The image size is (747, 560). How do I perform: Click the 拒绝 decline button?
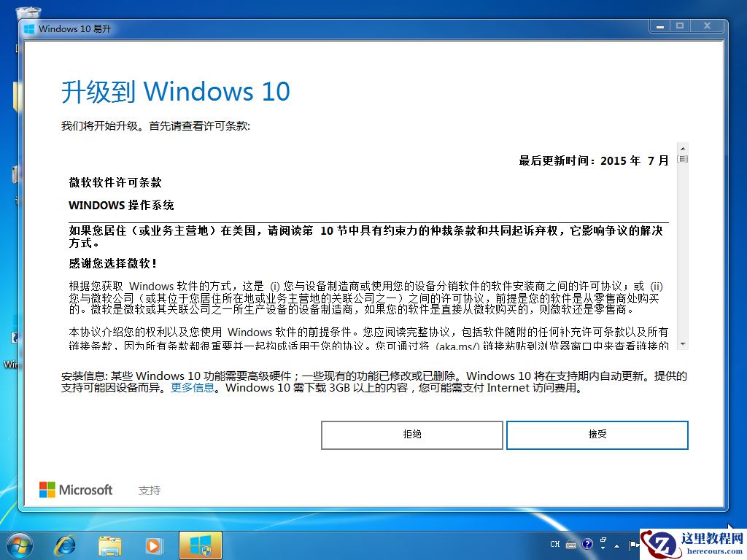[412, 435]
